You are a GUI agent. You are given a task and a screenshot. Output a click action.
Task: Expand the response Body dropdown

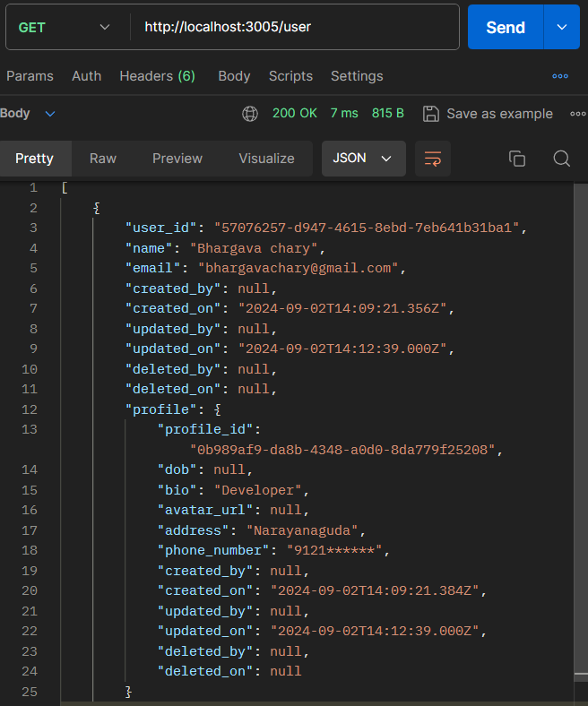(x=28, y=114)
